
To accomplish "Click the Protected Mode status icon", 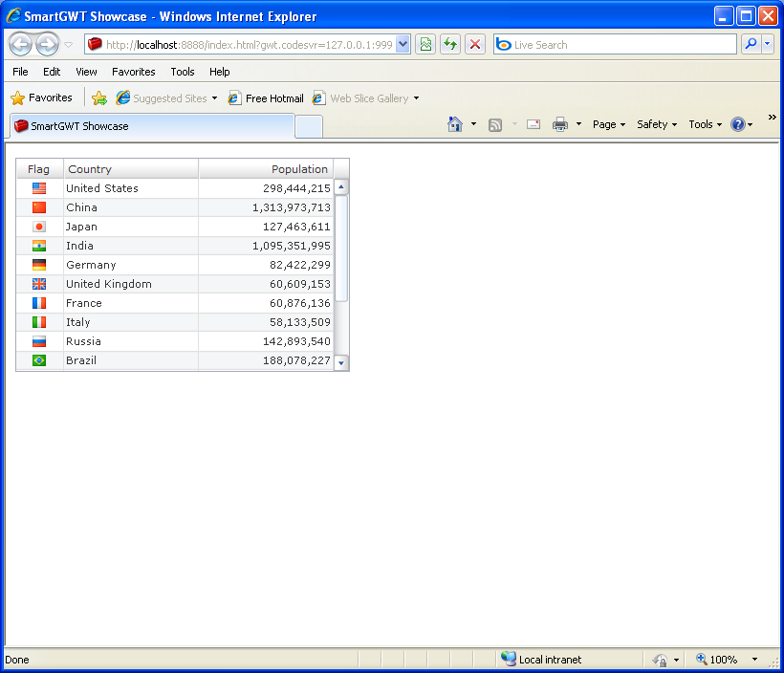I will [x=660, y=660].
